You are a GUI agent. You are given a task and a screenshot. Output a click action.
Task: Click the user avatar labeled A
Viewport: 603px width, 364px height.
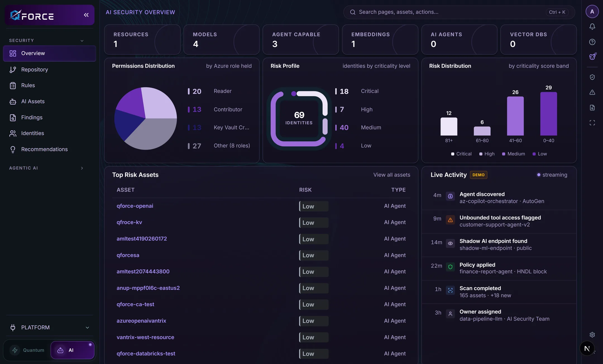592,12
